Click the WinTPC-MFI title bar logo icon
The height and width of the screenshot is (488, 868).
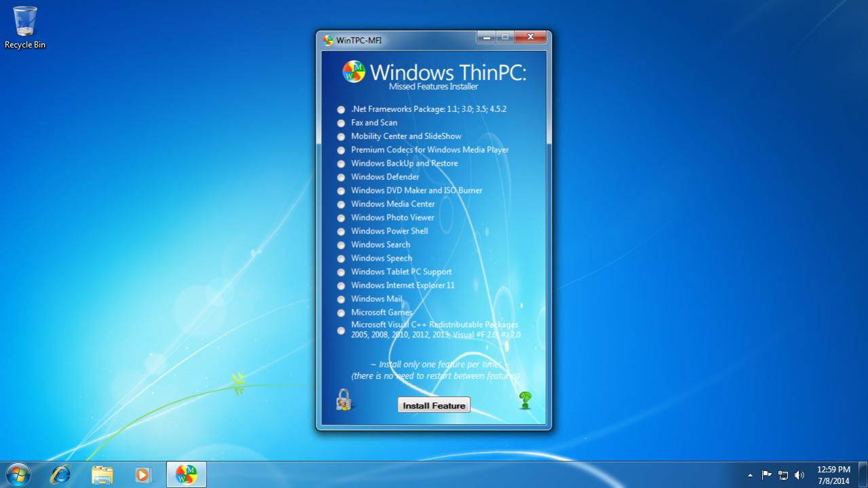tap(328, 40)
